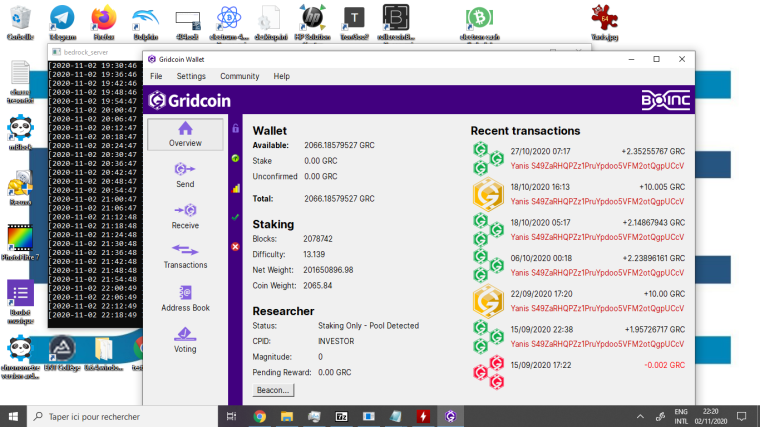Click the Net Weight value 201650896.98
The image size is (760, 427).
[328, 270]
